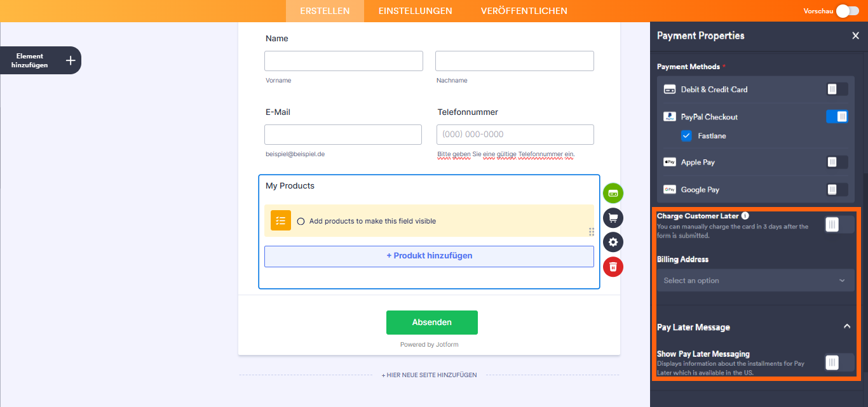The height and width of the screenshot is (407, 868).
Task: Enable the Charge Customer Later toggle
Action: pos(837,224)
